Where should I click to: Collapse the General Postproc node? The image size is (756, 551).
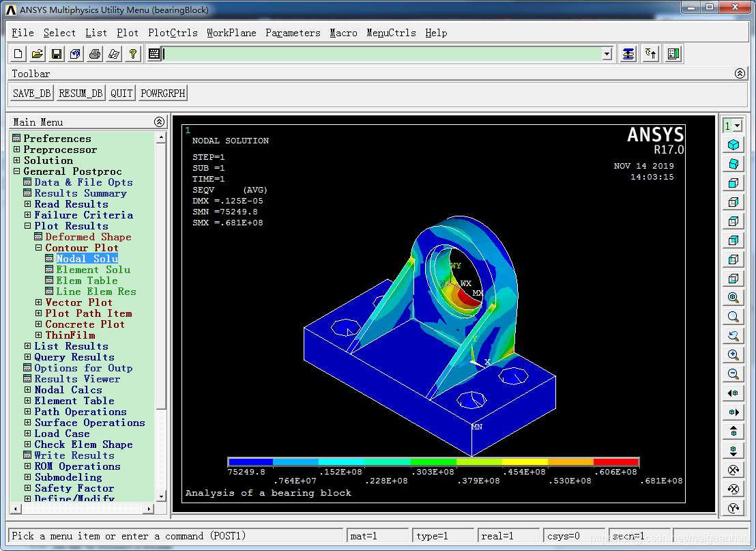click(x=17, y=171)
